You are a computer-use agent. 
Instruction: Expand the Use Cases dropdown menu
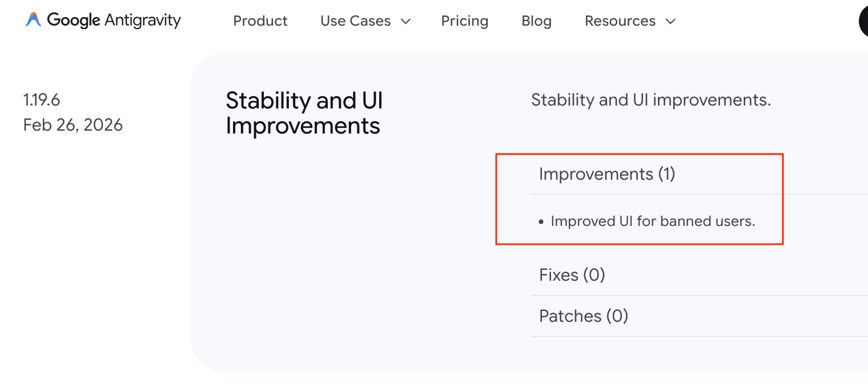(365, 21)
